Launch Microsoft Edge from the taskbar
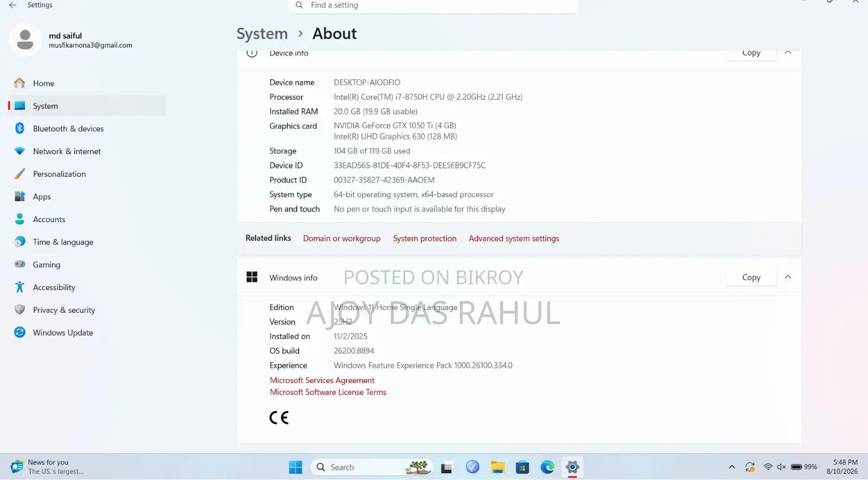The image size is (868, 480). tap(548, 467)
